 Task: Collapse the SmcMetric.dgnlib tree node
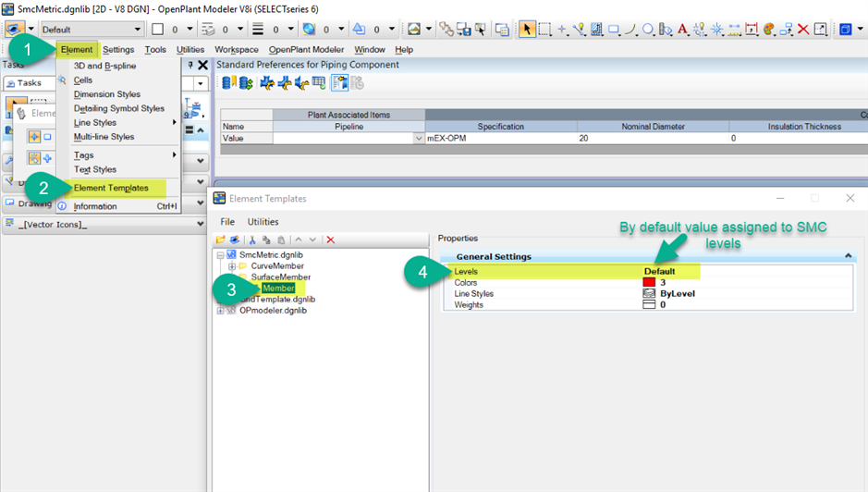[220, 255]
